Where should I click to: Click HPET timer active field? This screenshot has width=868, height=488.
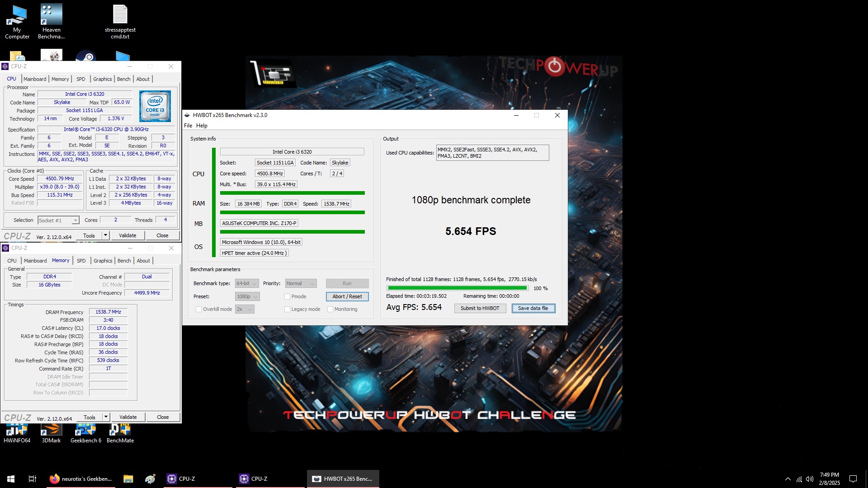point(254,253)
